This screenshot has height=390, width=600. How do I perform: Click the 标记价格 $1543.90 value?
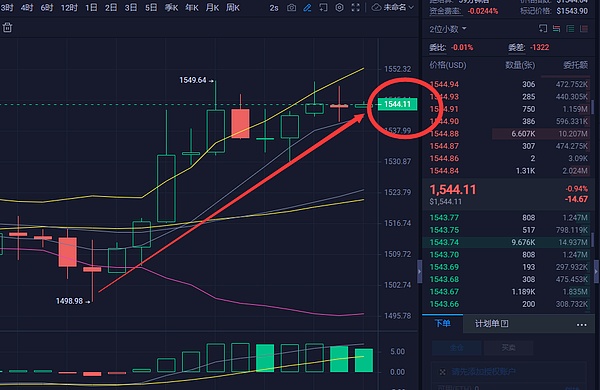pos(572,11)
